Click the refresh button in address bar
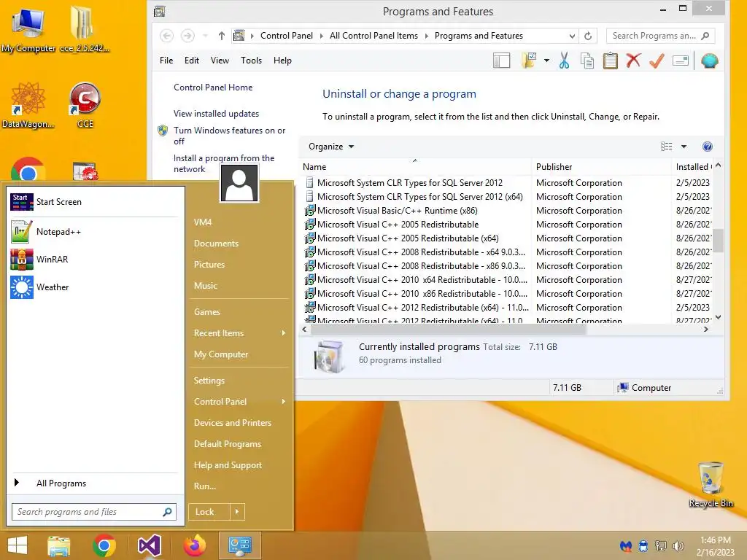The width and height of the screenshot is (747, 560). click(x=588, y=36)
